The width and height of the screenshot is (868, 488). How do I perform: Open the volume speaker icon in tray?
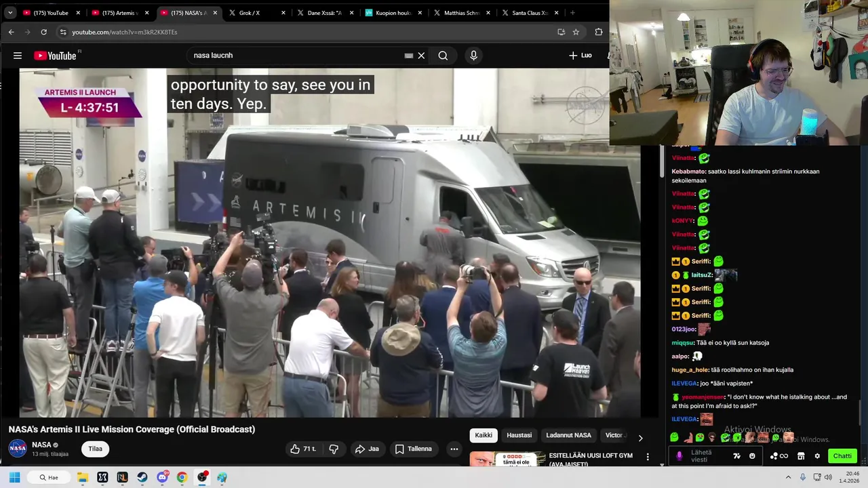(828, 477)
